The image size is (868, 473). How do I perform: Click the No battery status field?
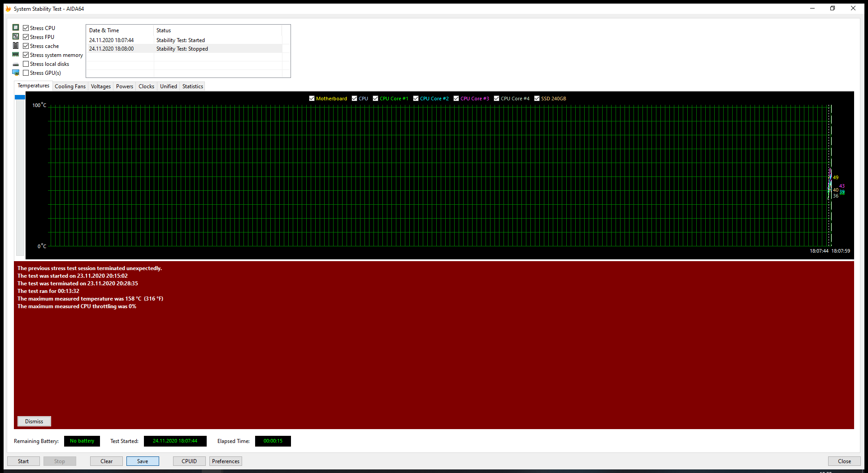pos(82,441)
